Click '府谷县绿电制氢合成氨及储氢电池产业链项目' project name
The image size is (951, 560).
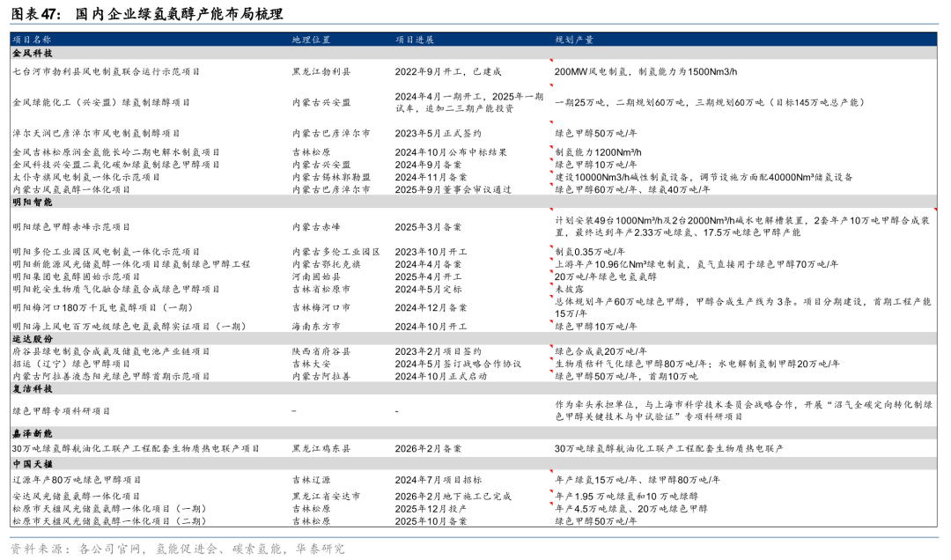111,351
